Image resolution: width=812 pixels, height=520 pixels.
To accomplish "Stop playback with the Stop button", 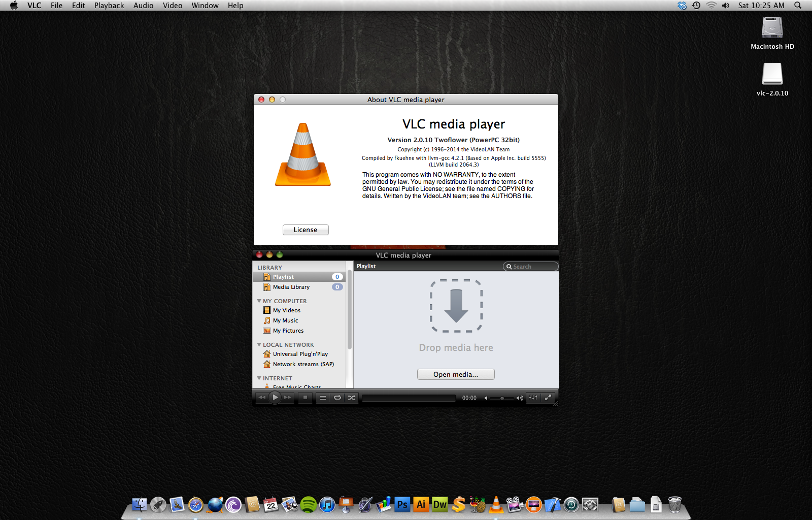I will point(305,398).
